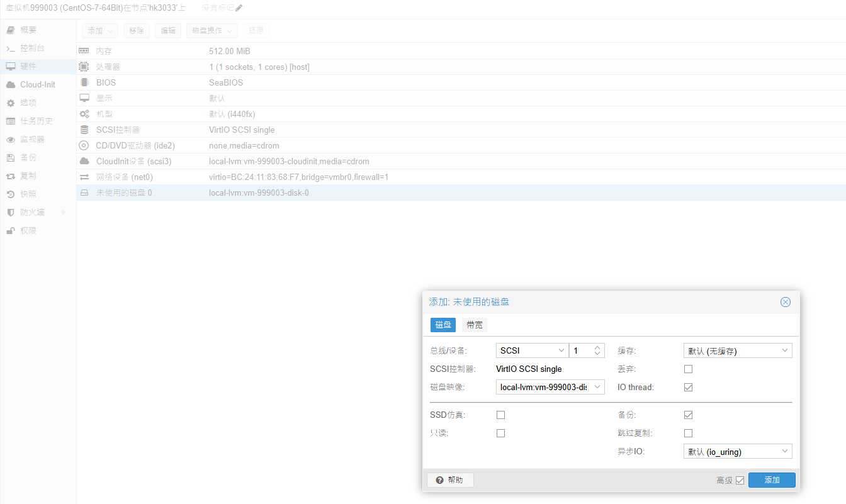Enable the 丢弃 discard checkbox
The height and width of the screenshot is (504, 846).
click(x=688, y=369)
